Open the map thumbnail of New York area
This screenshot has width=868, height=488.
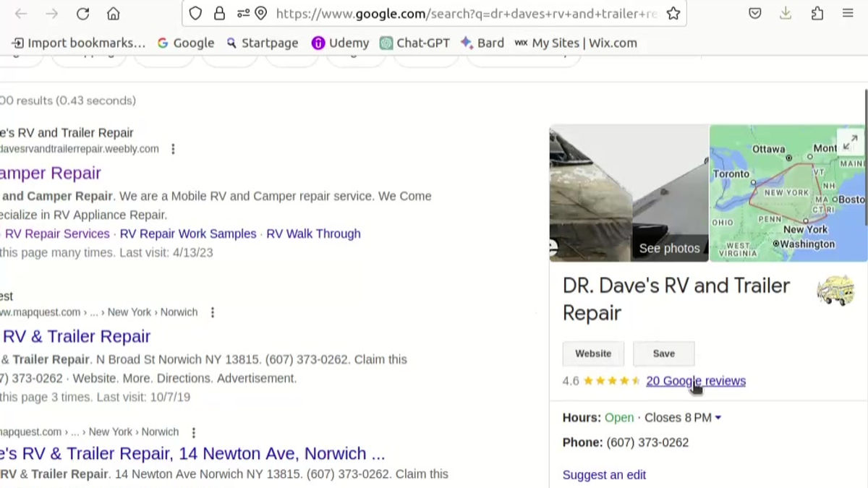[787, 193]
